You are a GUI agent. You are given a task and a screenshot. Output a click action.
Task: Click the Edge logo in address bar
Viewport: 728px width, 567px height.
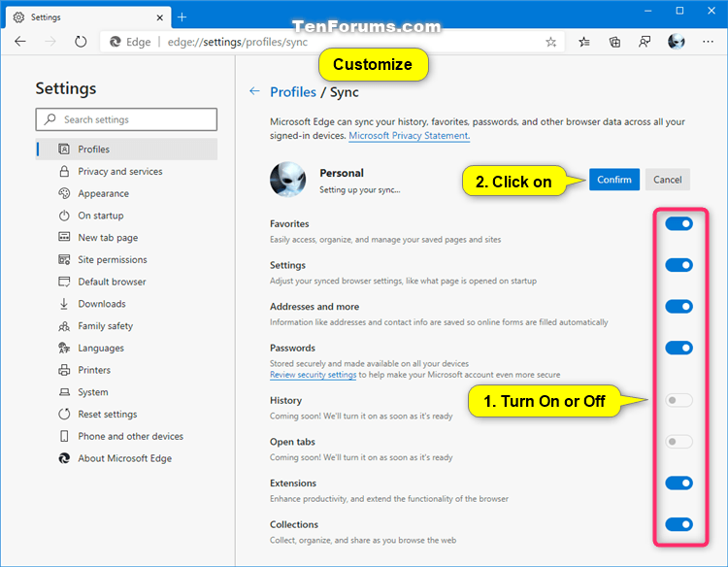click(x=116, y=42)
